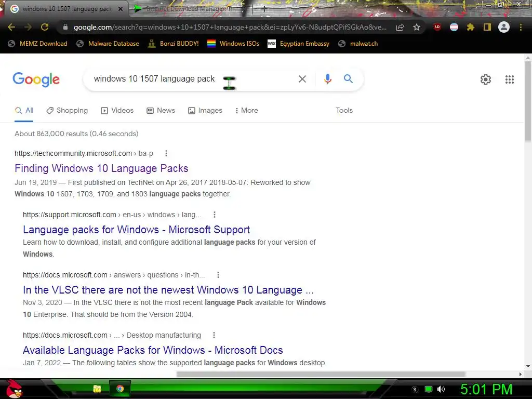Open options for support.microsoft.com result
Viewport: 532px width, 399px height.
[215, 215]
